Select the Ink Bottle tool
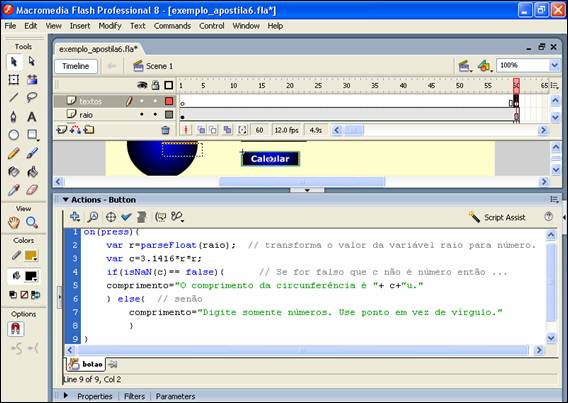The height and width of the screenshot is (403, 568). coord(14,171)
